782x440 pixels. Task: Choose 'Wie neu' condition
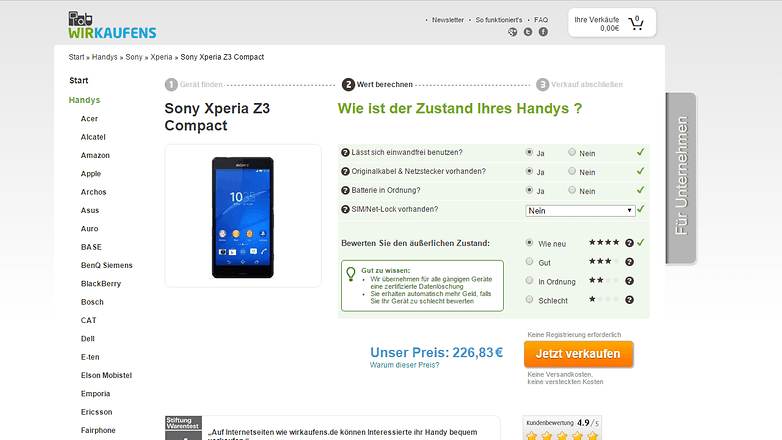(x=529, y=243)
